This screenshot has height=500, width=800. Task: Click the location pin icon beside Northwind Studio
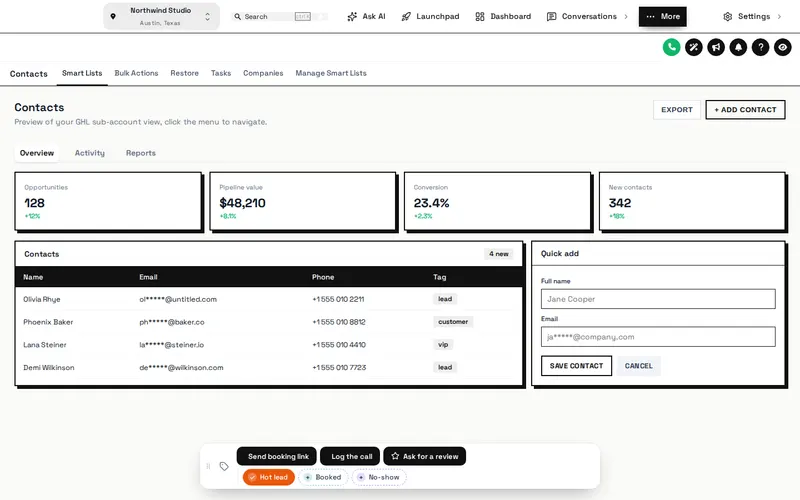pos(113,16)
